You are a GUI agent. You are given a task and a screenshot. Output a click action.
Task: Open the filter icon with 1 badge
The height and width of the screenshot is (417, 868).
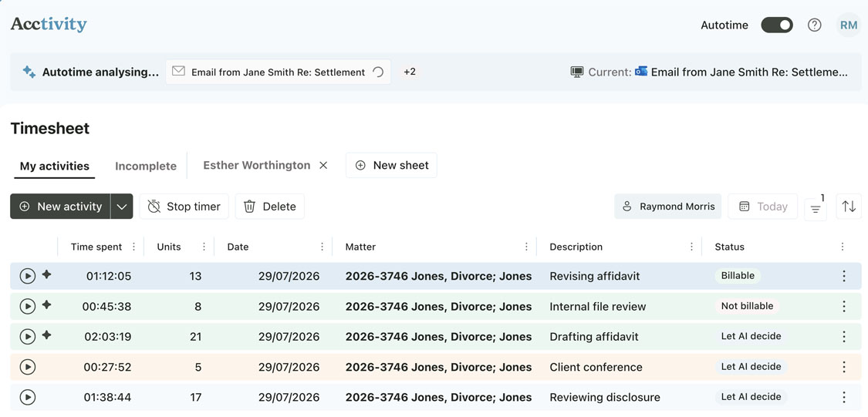816,209
